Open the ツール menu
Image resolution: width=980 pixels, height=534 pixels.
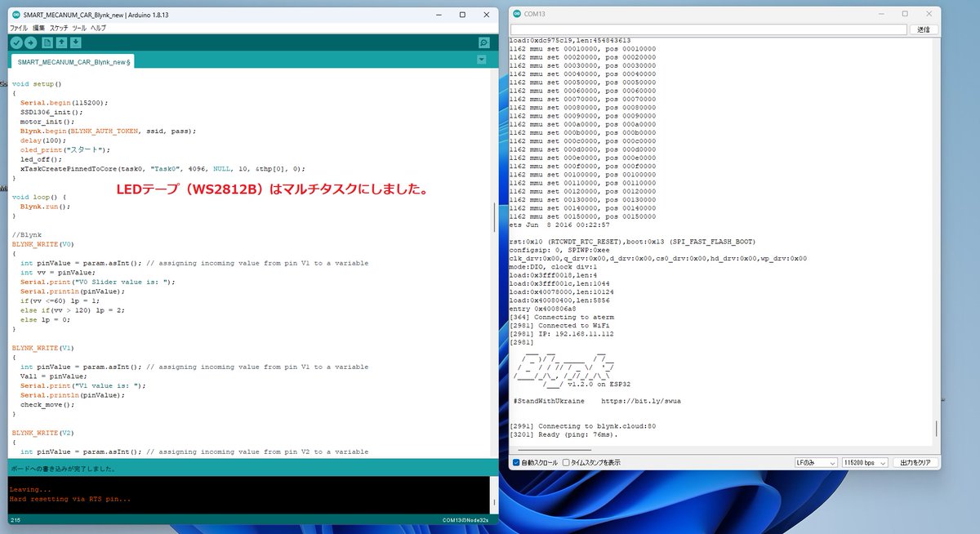point(80,28)
